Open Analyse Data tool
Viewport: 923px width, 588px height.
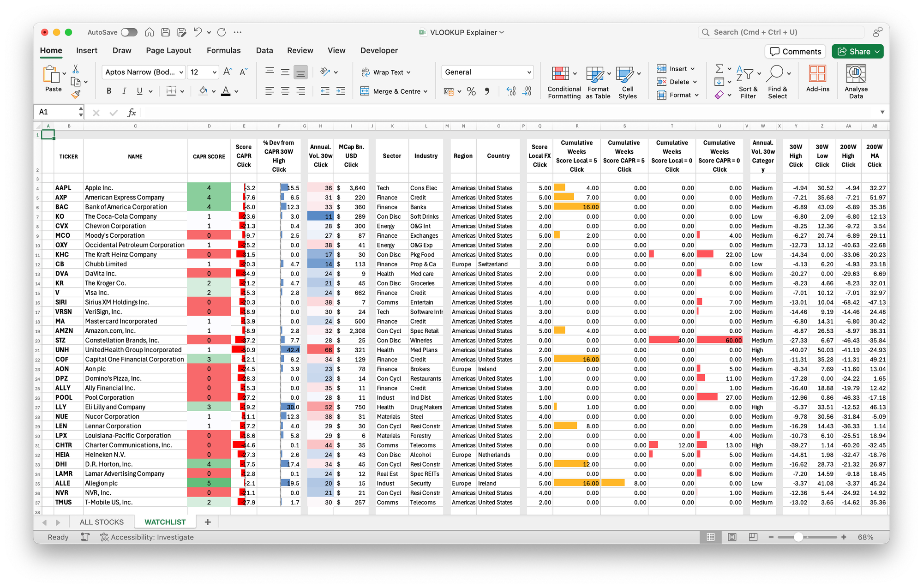(856, 73)
